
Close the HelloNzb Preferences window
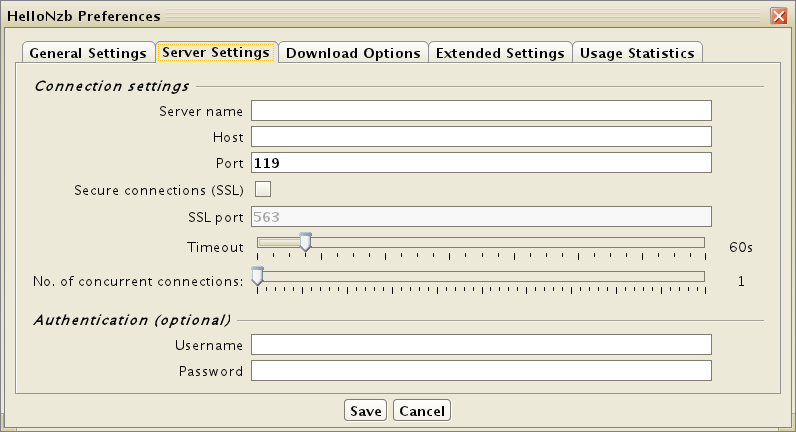tap(779, 16)
